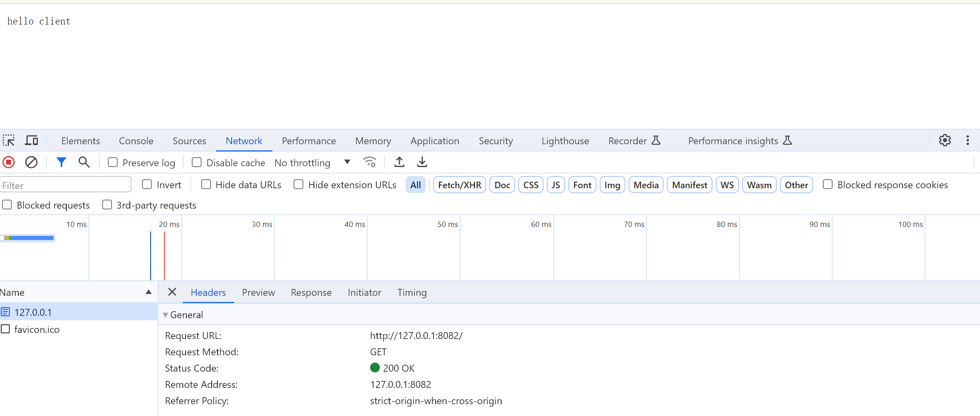Switch to the Elements tab
The width and height of the screenshot is (980, 416).
81,141
